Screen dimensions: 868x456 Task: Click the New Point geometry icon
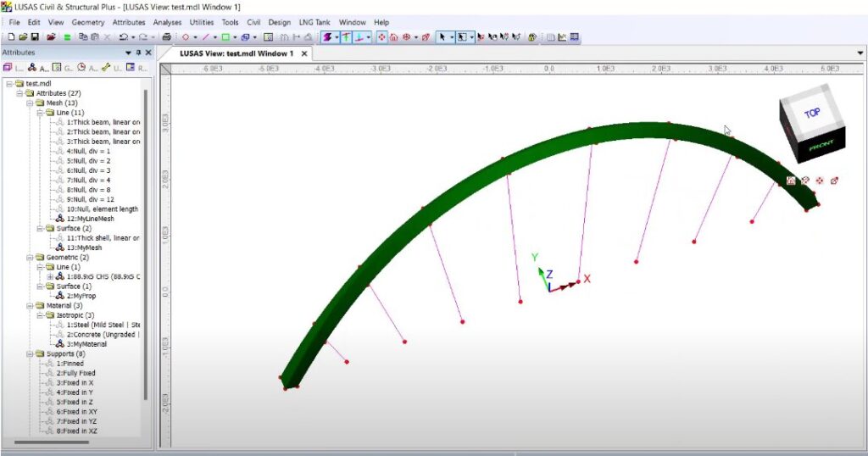184,37
